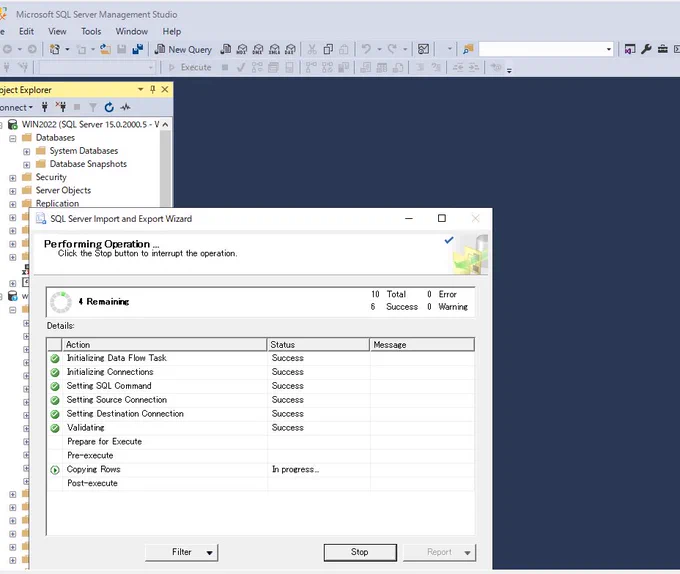Image resolution: width=680 pixels, height=574 pixels.
Task: Click the Cut scissors icon
Action: point(312,49)
